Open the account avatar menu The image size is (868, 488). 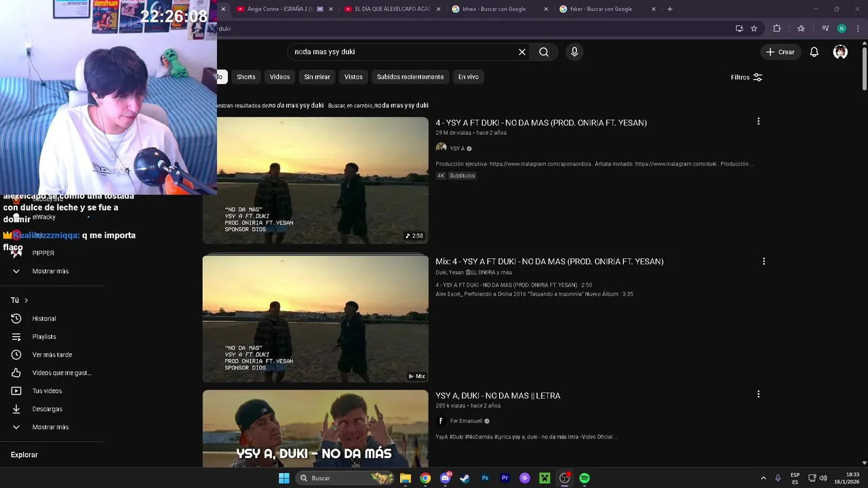point(840,52)
